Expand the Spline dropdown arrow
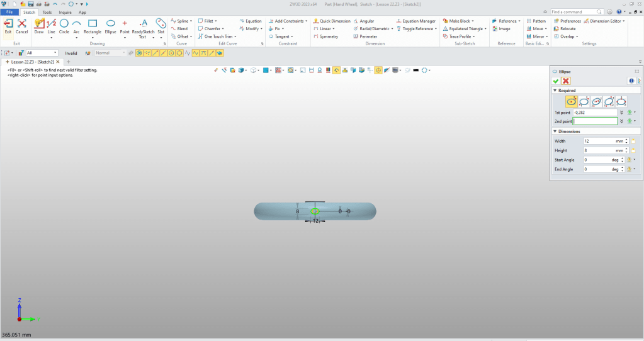The width and height of the screenshot is (644, 341). 191,21
